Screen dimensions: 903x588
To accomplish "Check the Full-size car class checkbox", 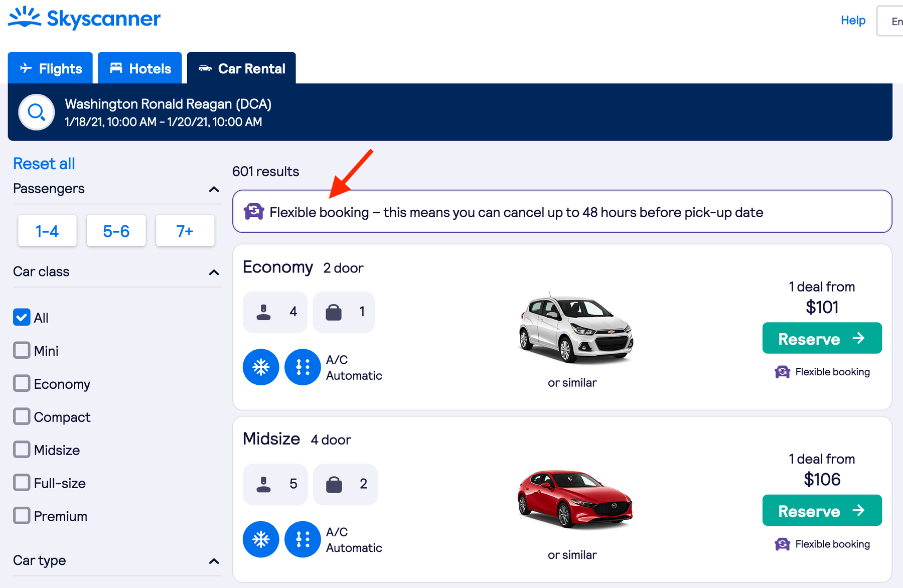I will point(22,483).
